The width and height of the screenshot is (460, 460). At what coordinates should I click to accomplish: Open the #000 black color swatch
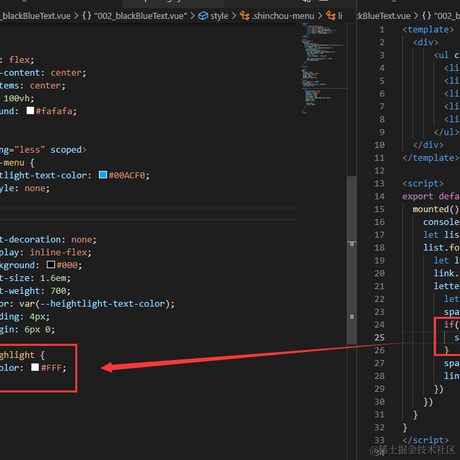coord(51,264)
